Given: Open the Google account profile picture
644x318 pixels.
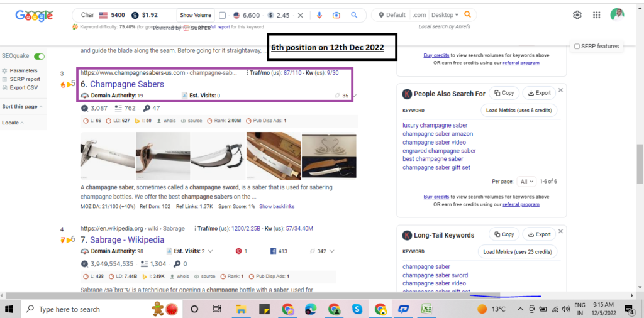Looking at the screenshot, I should point(617,15).
